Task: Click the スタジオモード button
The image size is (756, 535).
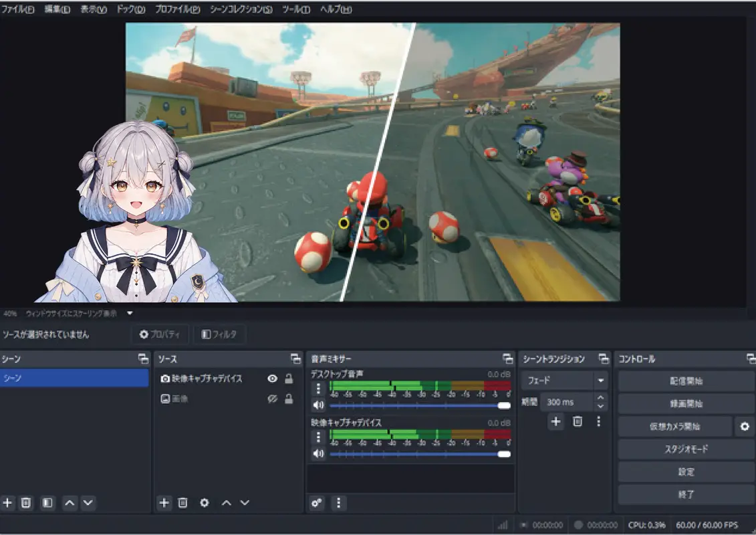Action: tap(686, 449)
